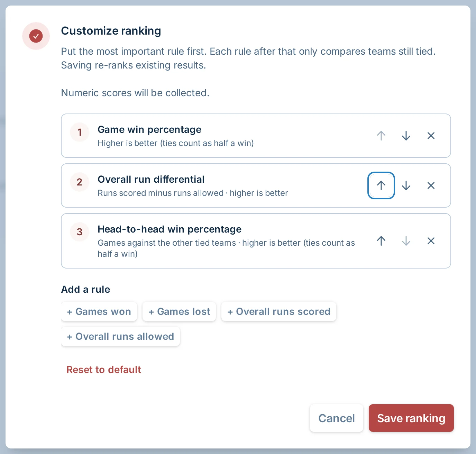
Task: Click 'Higher is better (ties count as half a win)'
Action: coord(176,143)
